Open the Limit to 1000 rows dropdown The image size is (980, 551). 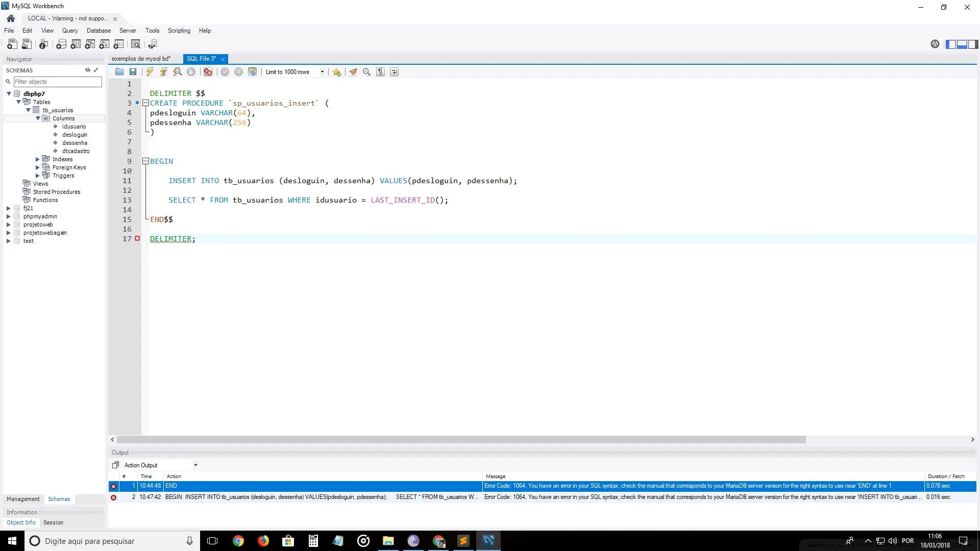pyautogui.click(x=322, y=72)
